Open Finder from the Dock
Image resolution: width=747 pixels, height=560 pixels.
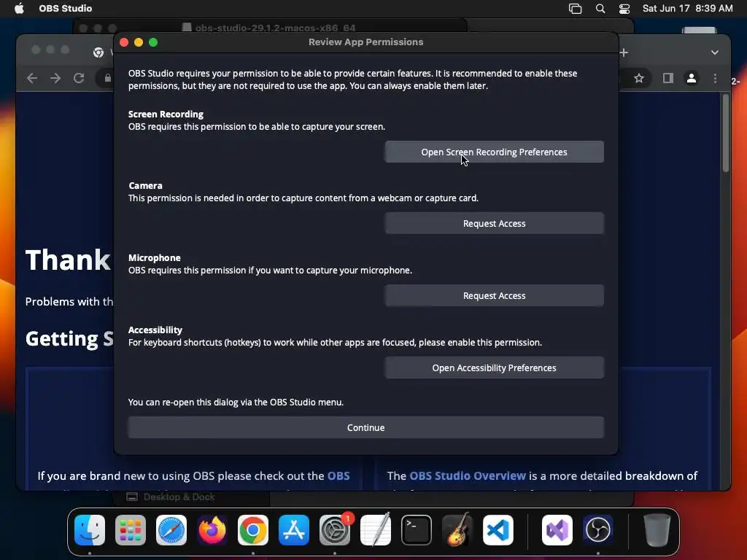90,530
